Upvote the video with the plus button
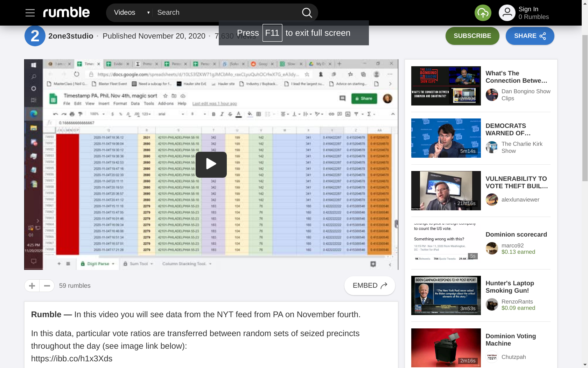 [32, 286]
